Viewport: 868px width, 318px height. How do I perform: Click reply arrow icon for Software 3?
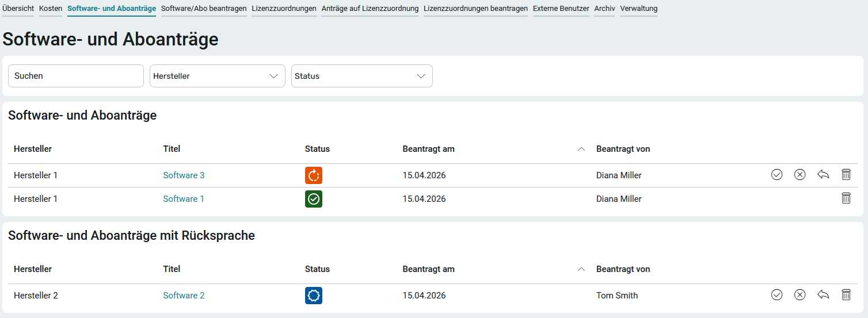(823, 175)
